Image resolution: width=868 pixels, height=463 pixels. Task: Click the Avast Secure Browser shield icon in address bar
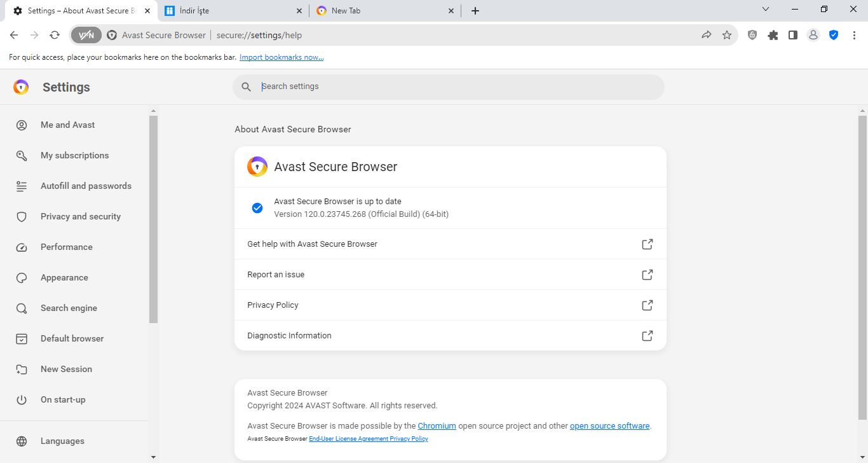(112, 35)
